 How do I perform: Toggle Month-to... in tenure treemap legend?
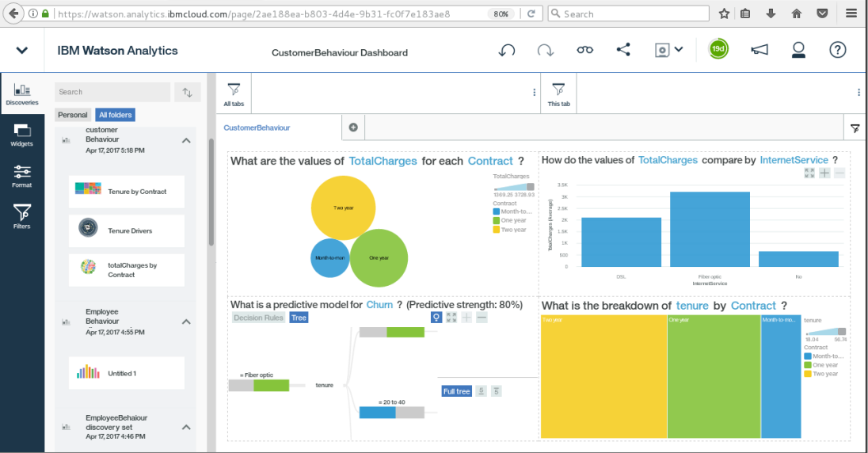click(824, 356)
